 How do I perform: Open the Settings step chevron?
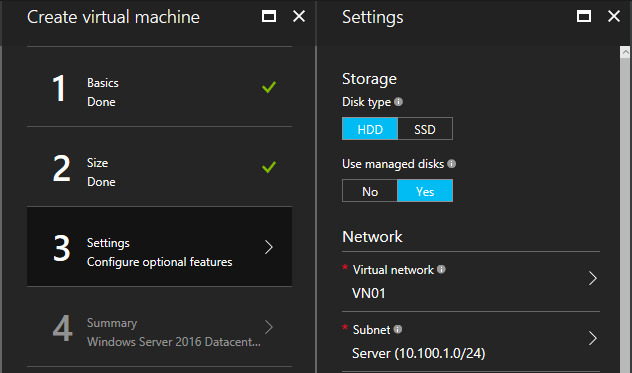coord(269,247)
